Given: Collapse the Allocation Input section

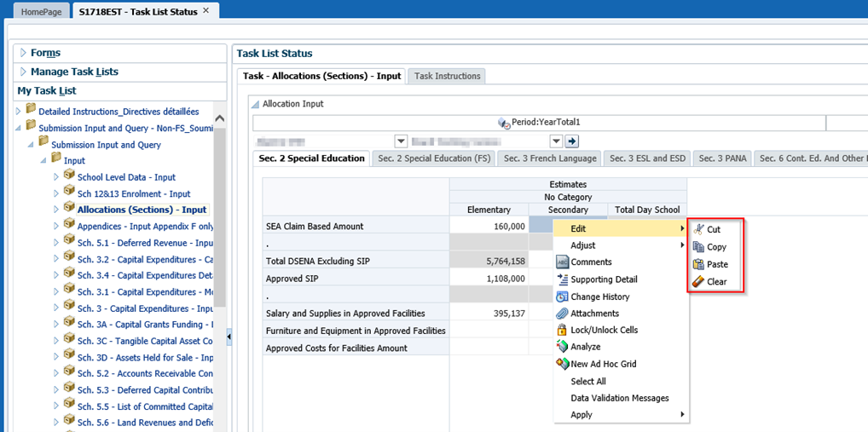Looking at the screenshot, I should [x=255, y=104].
